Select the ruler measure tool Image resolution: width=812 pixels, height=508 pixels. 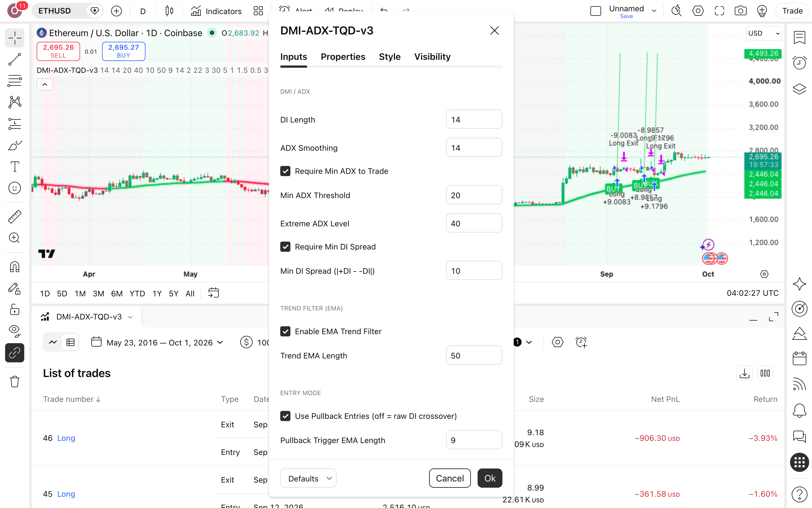click(14, 217)
